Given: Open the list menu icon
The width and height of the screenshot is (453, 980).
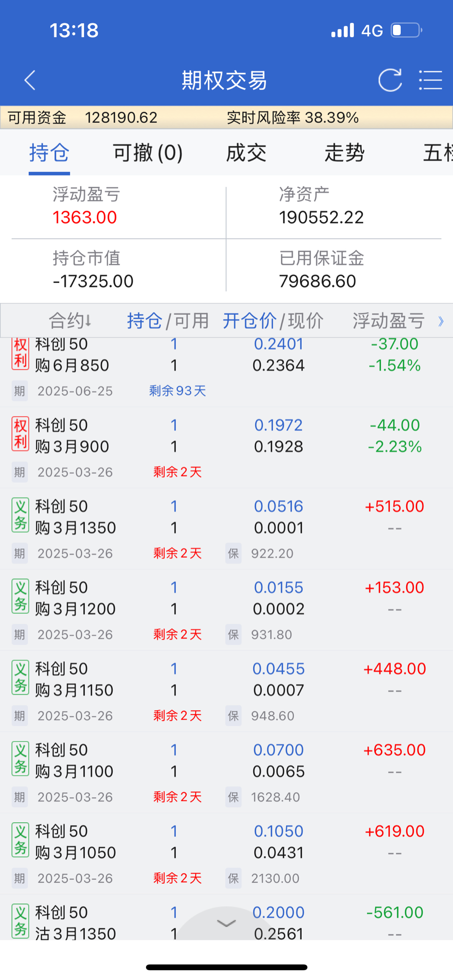Looking at the screenshot, I should [x=430, y=80].
